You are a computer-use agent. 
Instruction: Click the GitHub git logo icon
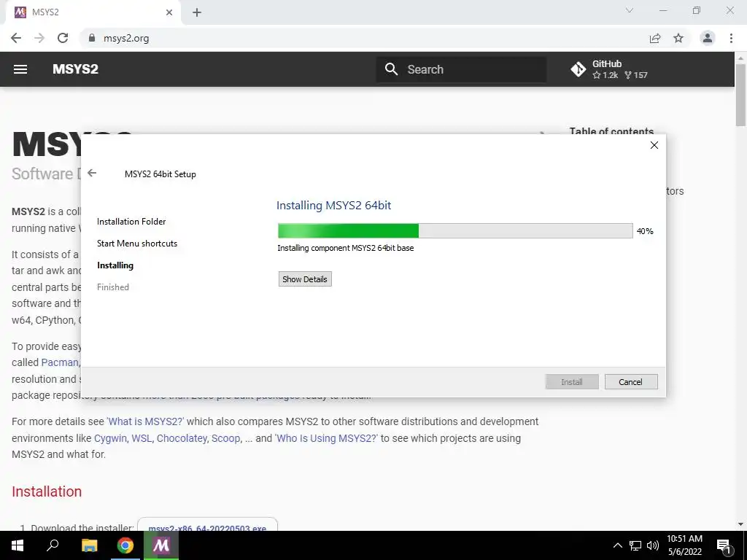click(x=578, y=69)
